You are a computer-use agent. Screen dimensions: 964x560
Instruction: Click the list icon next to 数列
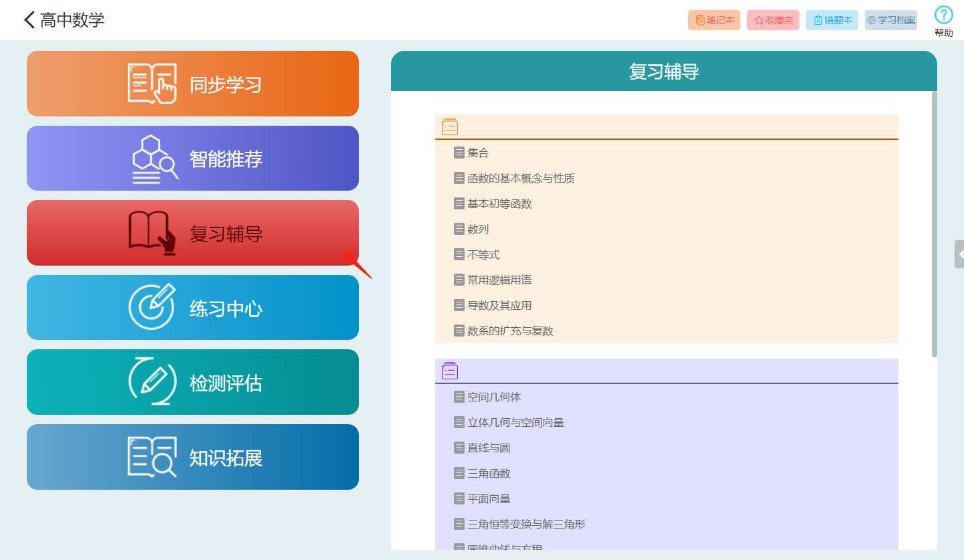coord(459,229)
